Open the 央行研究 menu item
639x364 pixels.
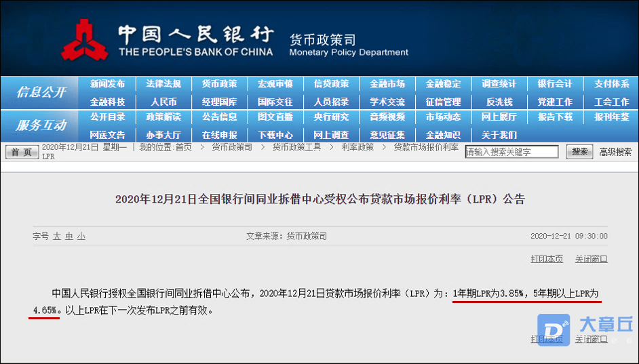point(331,117)
